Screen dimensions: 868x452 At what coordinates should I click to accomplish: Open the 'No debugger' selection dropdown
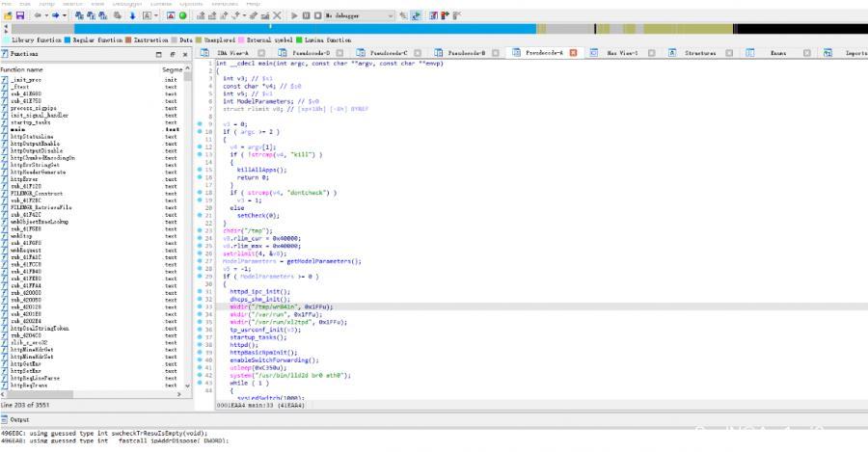coord(391,16)
